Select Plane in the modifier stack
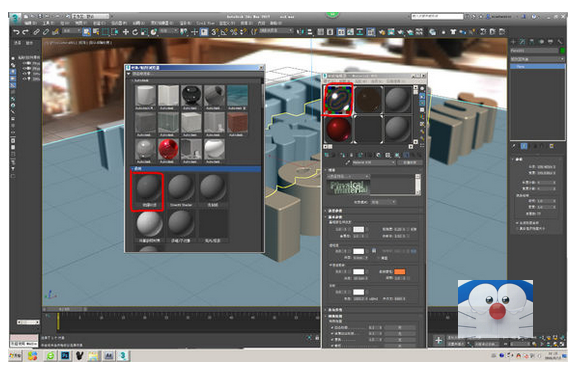Viewport: 583px width, 388px height. [x=538, y=67]
